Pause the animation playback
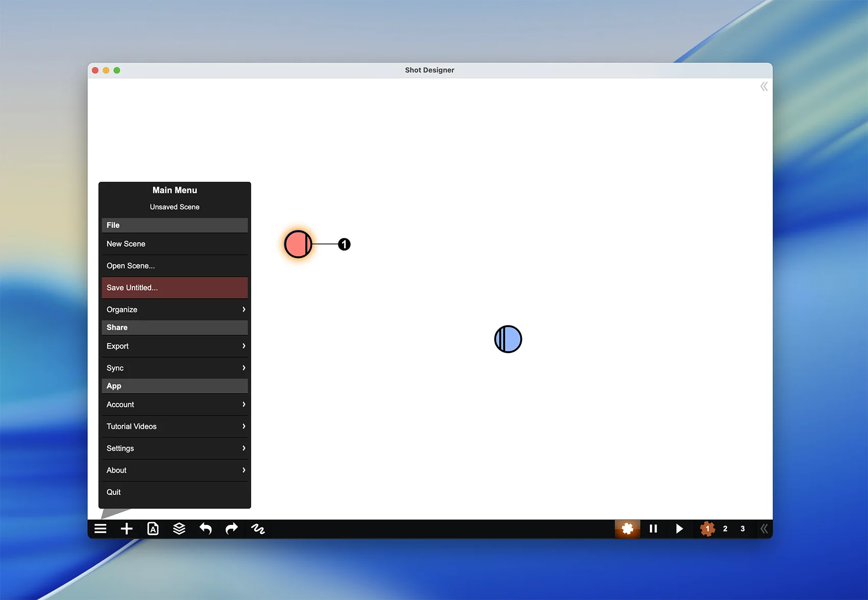 point(653,529)
